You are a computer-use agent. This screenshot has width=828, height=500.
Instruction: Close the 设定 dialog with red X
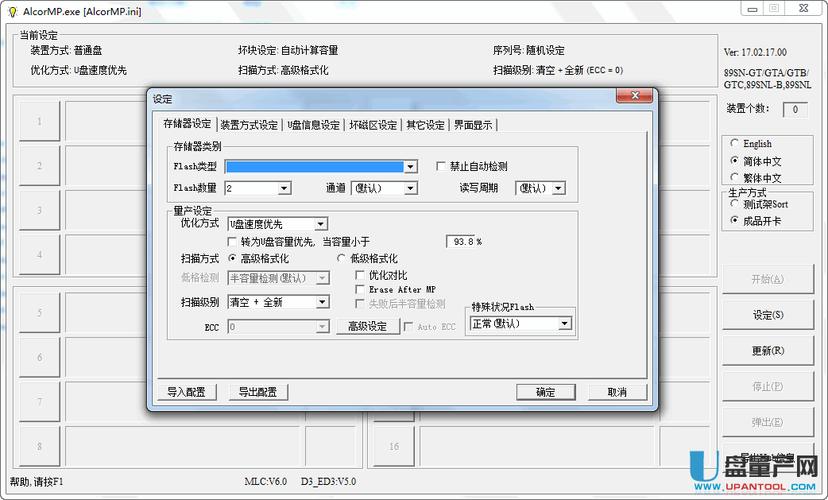[x=634, y=96]
